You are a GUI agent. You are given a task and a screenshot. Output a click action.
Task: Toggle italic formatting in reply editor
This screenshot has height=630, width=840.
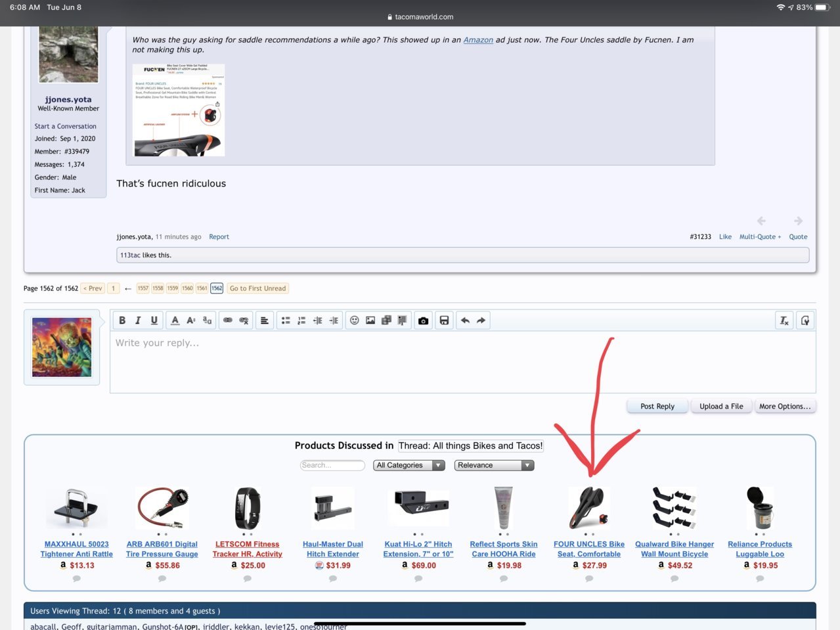138,321
